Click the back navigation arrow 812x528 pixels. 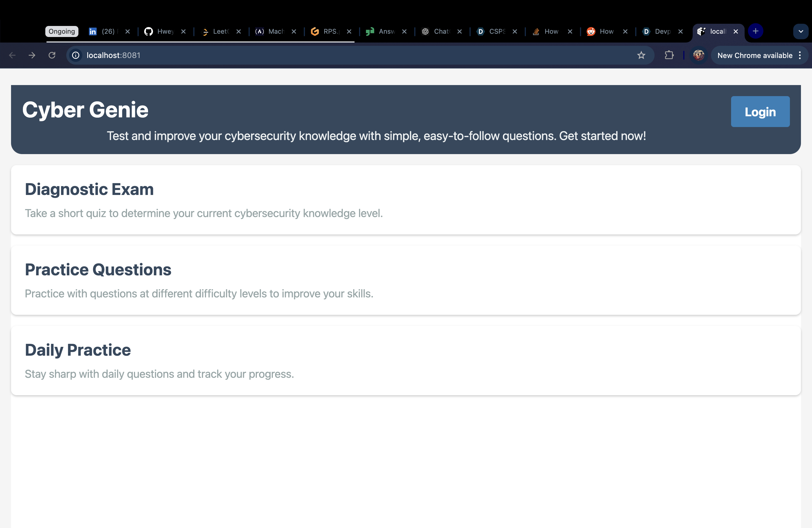pyautogui.click(x=12, y=55)
